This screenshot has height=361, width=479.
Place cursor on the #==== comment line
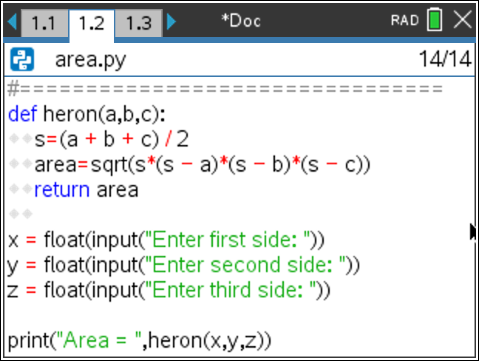click(225, 89)
